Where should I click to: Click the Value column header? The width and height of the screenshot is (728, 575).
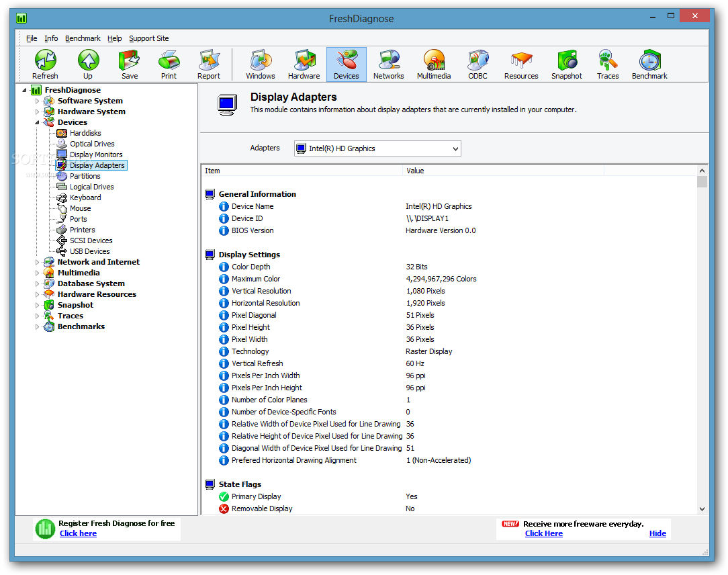(x=503, y=171)
